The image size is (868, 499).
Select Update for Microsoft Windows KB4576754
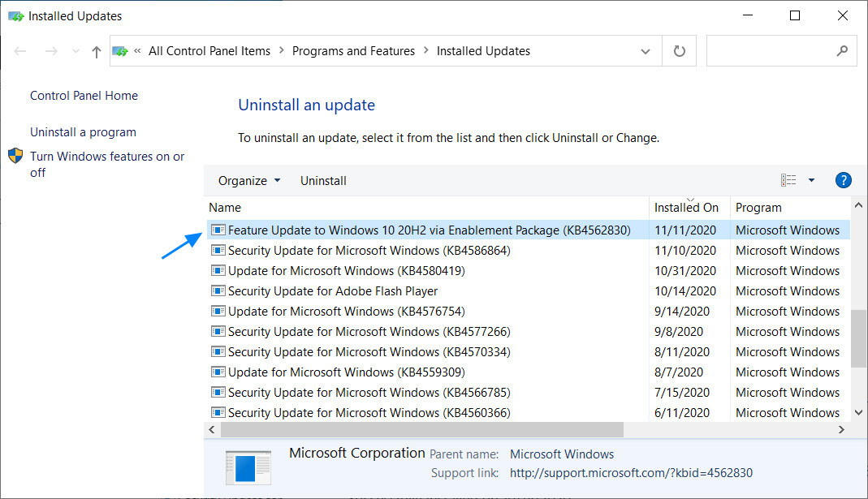point(528,312)
